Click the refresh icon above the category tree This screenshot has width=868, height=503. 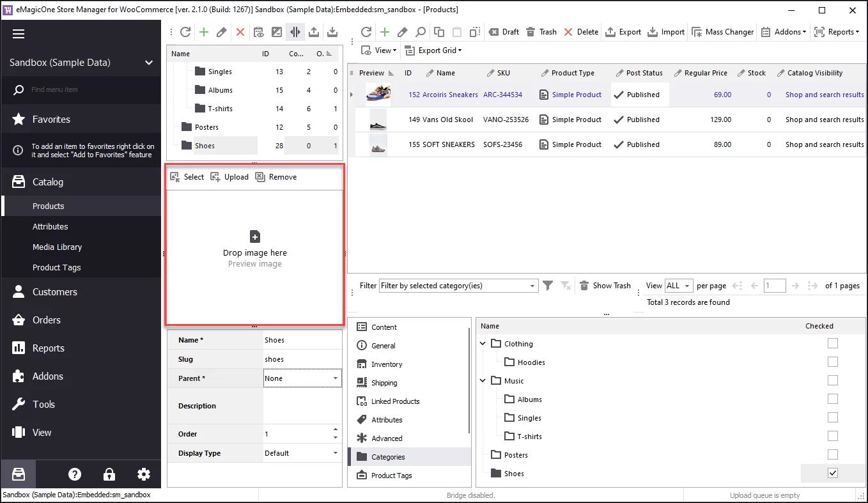185,32
